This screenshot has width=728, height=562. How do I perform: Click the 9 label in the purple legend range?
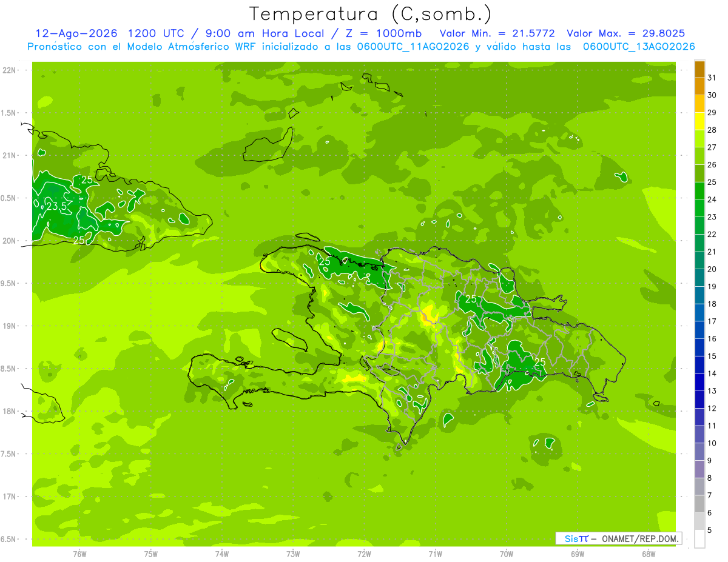710,461
